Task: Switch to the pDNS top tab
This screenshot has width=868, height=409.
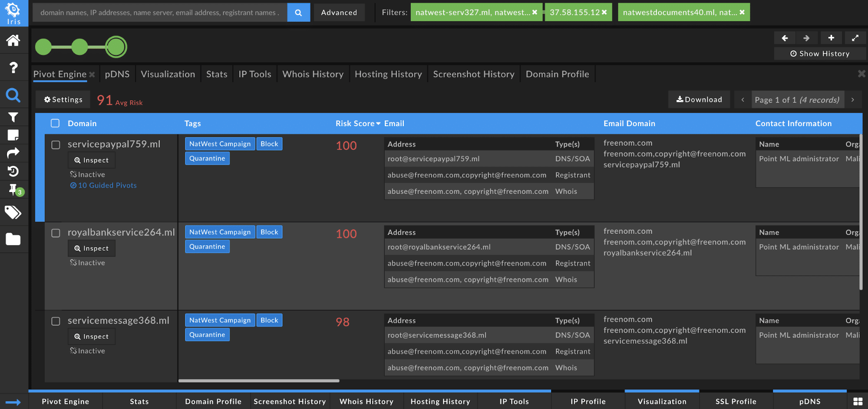Action: click(x=117, y=74)
